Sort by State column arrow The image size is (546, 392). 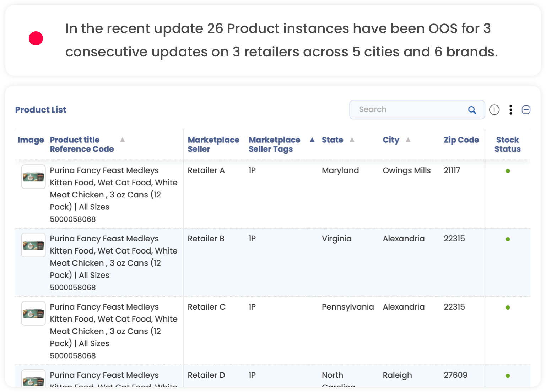(352, 140)
